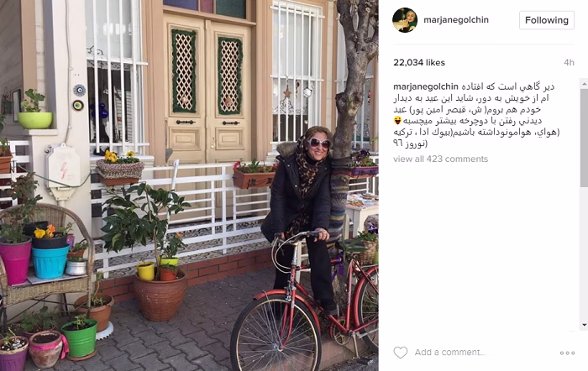Click the scrollbar up arrow

(585, 85)
